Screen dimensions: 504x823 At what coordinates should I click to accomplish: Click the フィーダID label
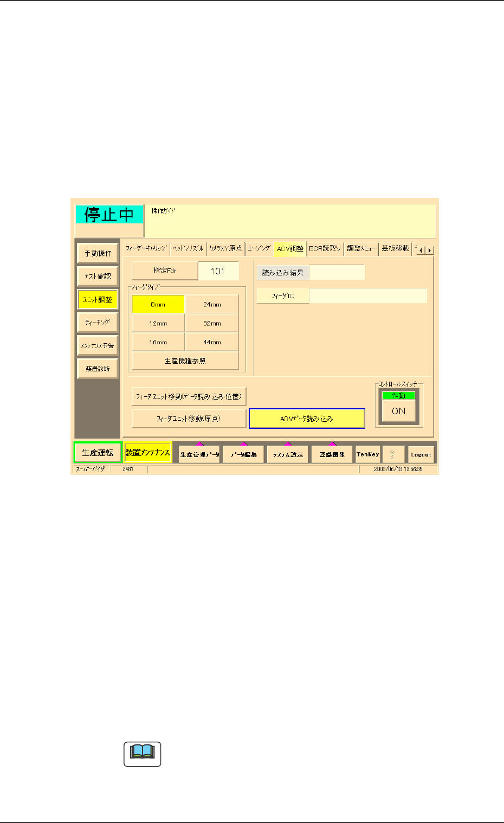(283, 295)
